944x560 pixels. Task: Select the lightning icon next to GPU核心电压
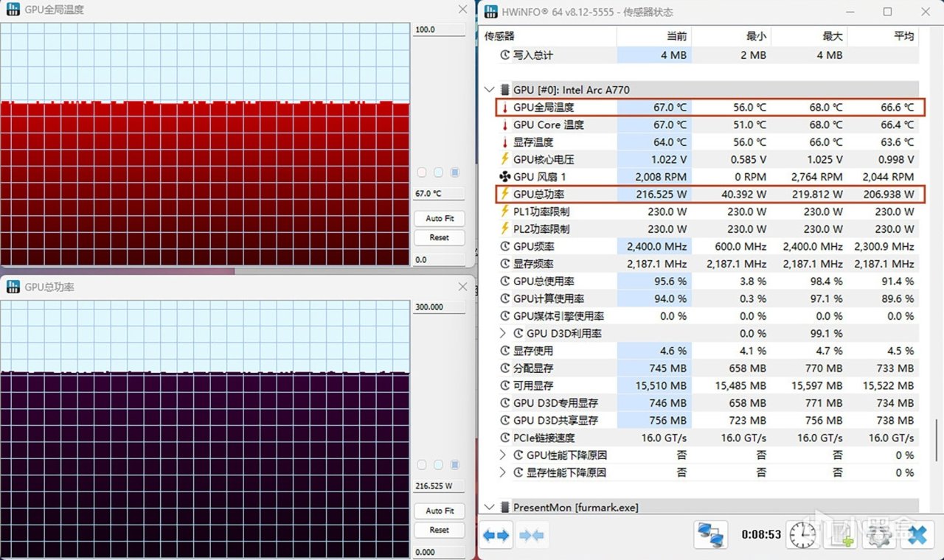[x=505, y=159]
